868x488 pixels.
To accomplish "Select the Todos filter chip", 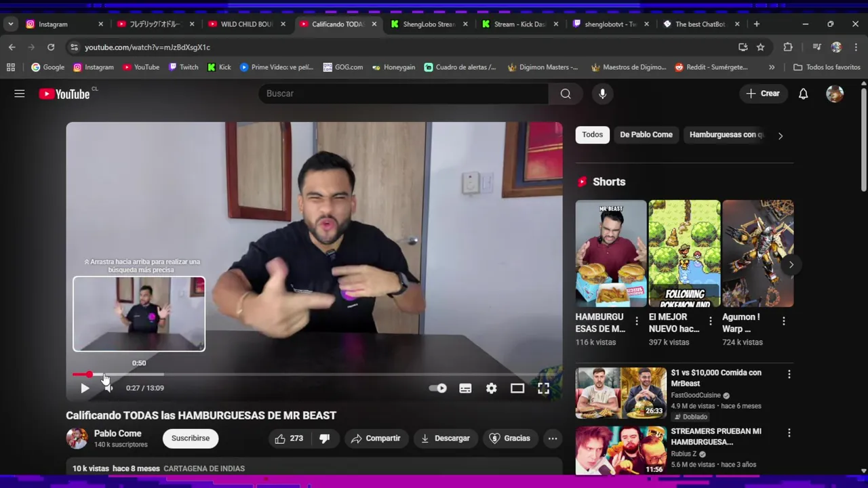I will pyautogui.click(x=592, y=135).
